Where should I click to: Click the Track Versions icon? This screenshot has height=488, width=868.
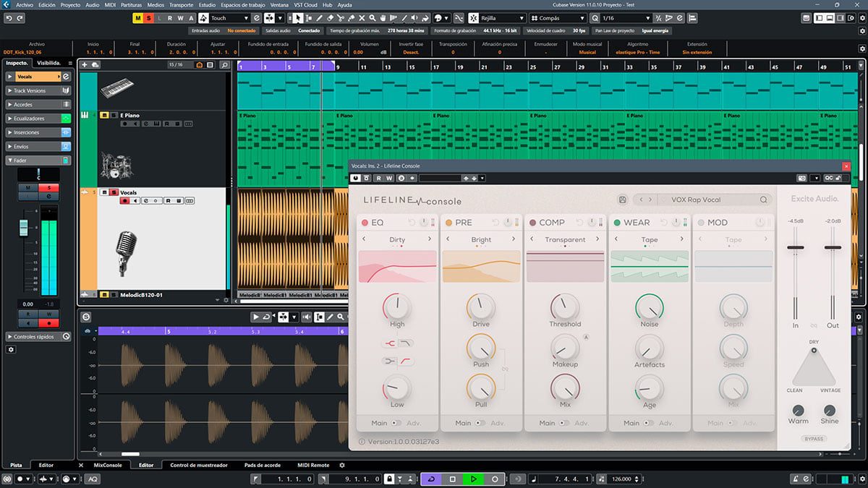(66, 90)
